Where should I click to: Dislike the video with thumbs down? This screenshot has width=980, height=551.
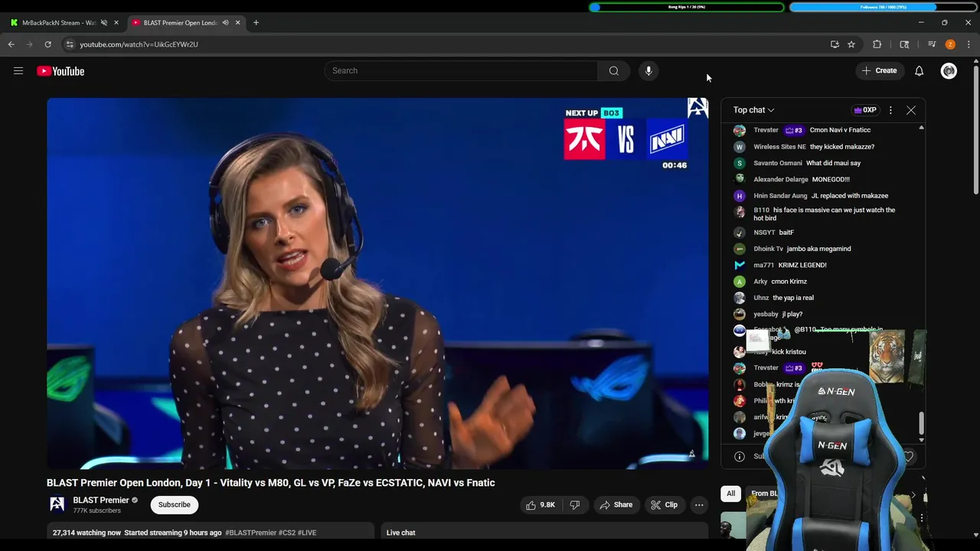(x=575, y=505)
